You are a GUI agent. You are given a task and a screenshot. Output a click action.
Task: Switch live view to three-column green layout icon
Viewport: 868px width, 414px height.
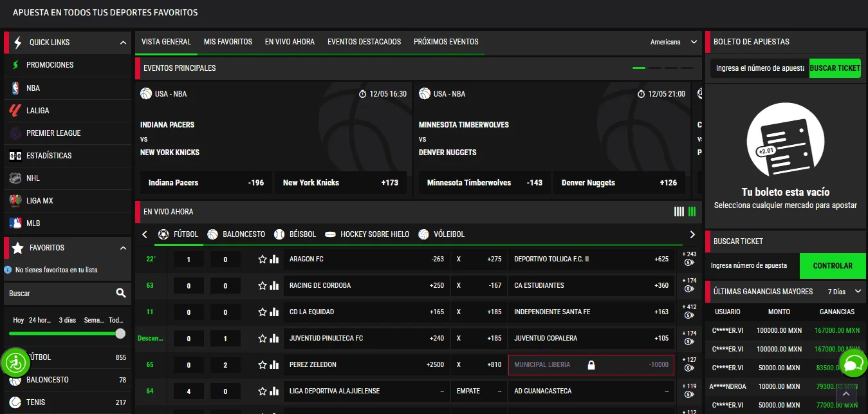(692, 211)
